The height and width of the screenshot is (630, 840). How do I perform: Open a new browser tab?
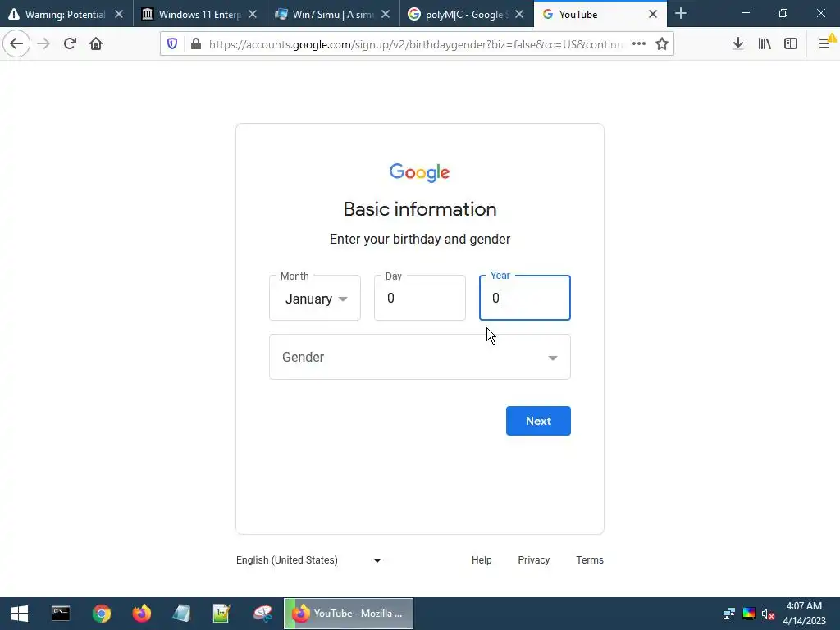pyautogui.click(x=681, y=14)
